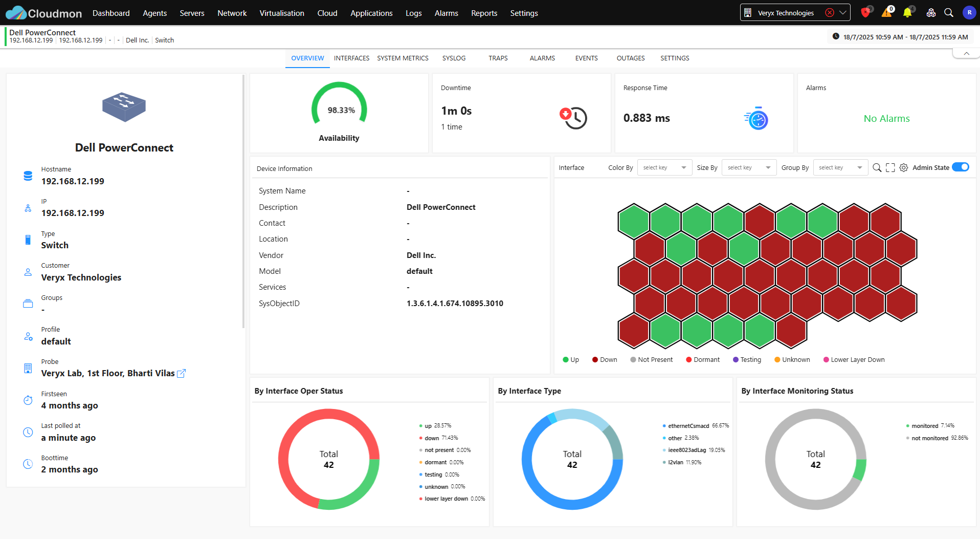Open the Network menu
Image resolution: width=980 pixels, height=539 pixels.
tap(232, 13)
